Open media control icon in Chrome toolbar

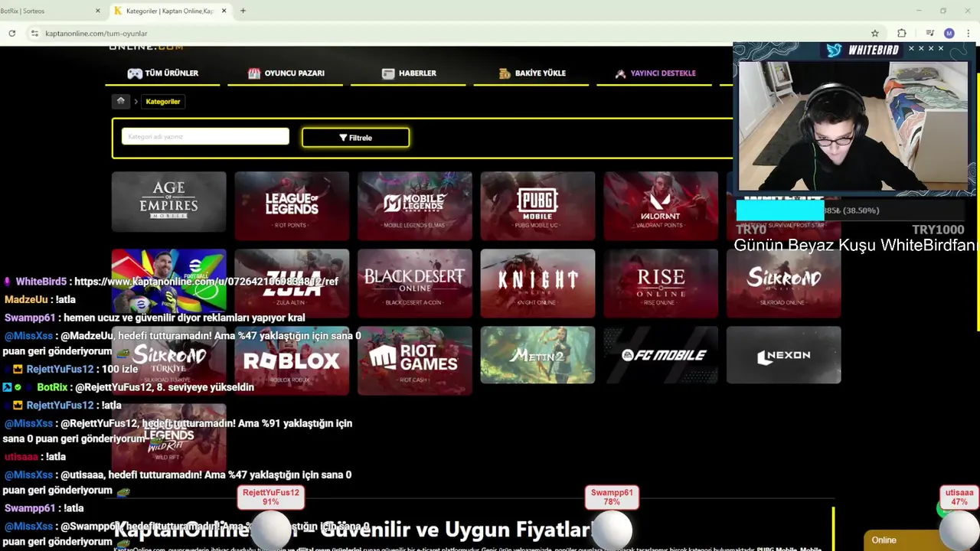click(x=929, y=33)
